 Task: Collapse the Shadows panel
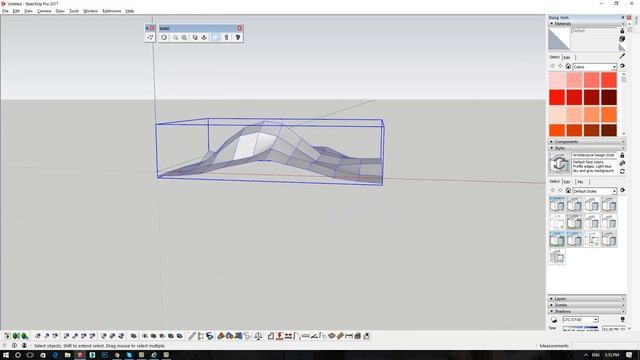pyautogui.click(x=587, y=311)
